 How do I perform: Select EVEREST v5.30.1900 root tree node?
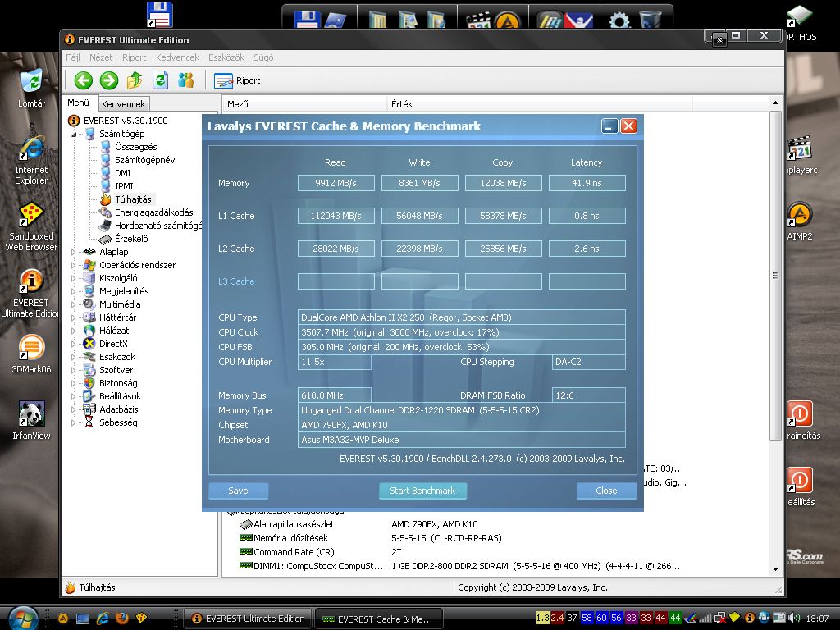tap(126, 121)
